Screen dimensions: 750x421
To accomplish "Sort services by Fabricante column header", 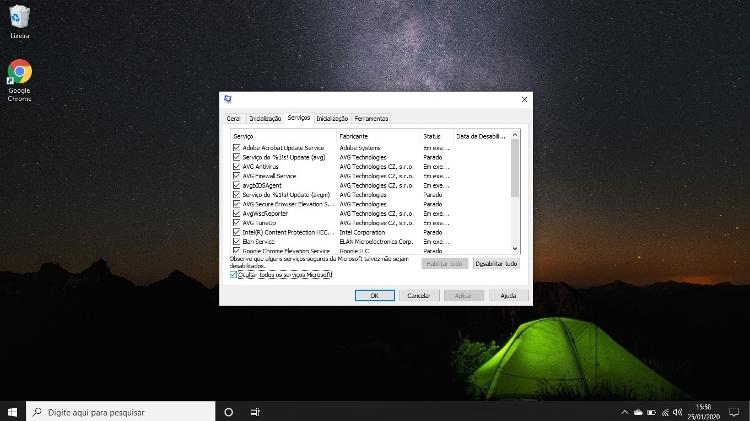I will (x=353, y=135).
